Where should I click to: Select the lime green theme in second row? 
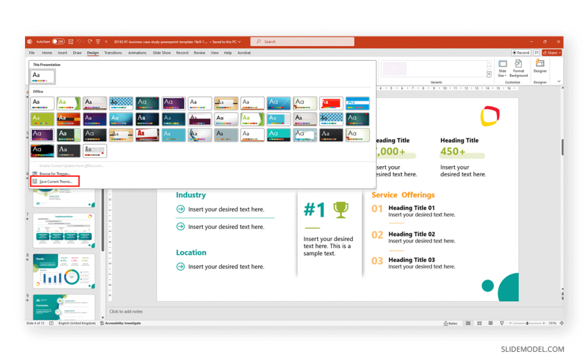pyautogui.click(x=43, y=120)
